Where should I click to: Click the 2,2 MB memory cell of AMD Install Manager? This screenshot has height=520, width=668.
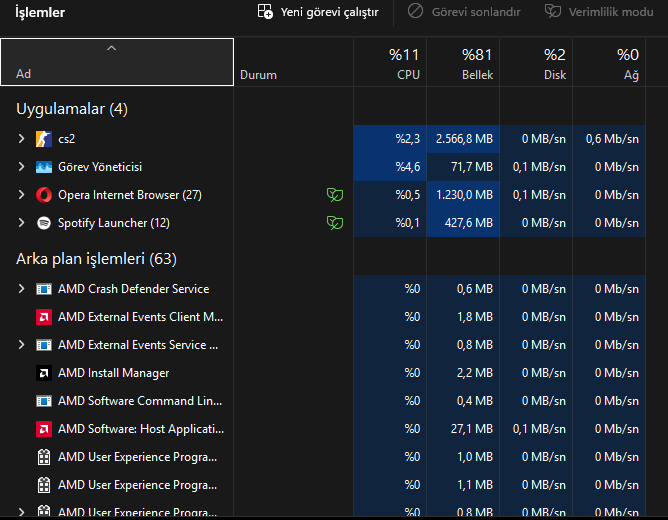coord(463,373)
